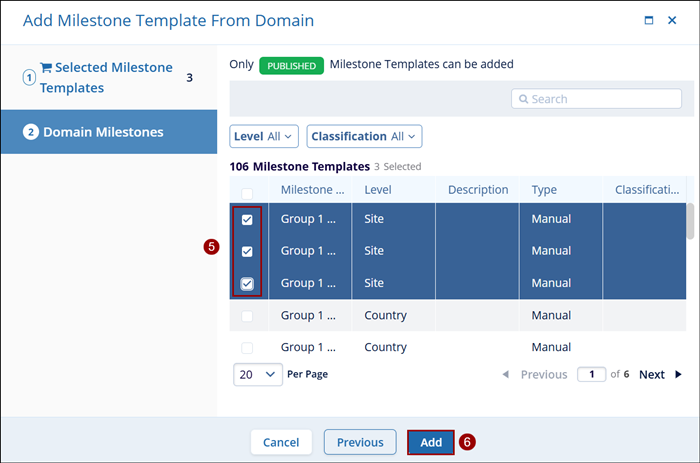The image size is (700, 463).
Task: Switch to Selected Milestone Templates step
Action: pos(106,78)
